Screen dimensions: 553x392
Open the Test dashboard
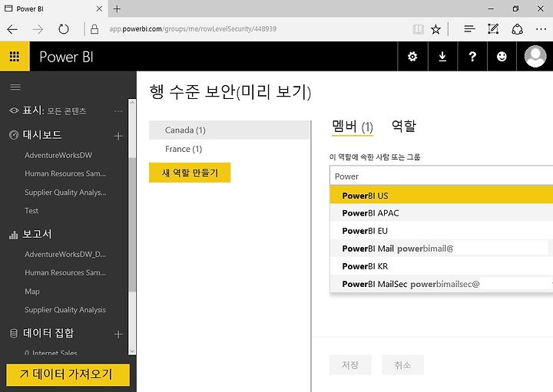[x=31, y=211]
